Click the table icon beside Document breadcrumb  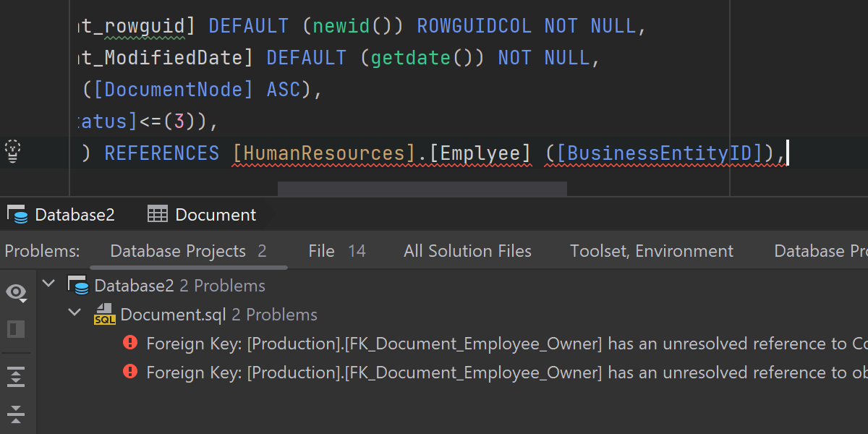tap(157, 215)
